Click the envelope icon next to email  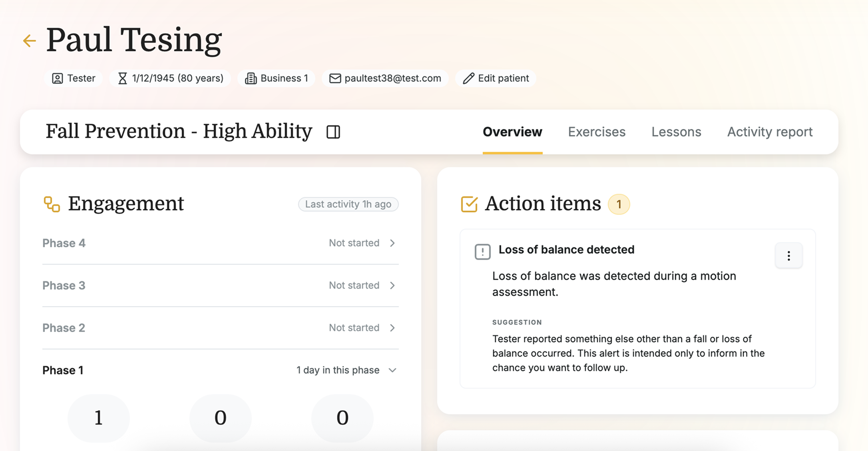coord(335,78)
